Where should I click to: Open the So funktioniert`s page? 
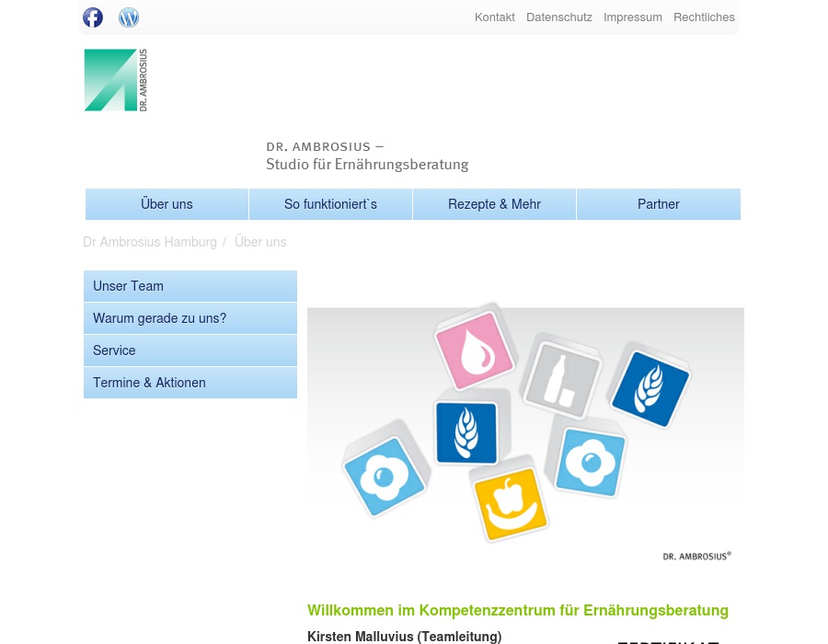tap(330, 204)
